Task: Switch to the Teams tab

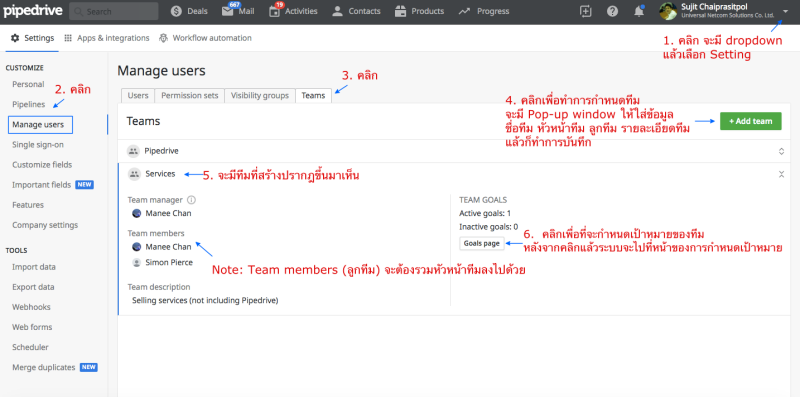Action: 313,95
